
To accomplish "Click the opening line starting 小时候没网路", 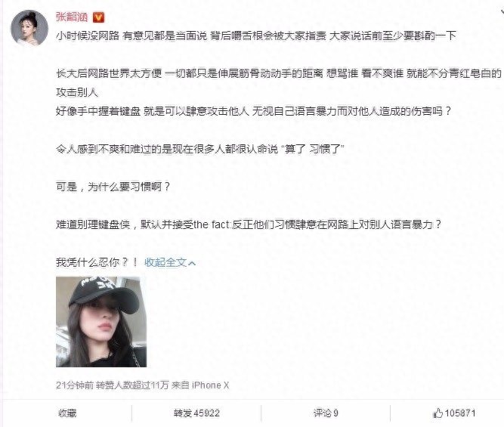I will (256, 36).
